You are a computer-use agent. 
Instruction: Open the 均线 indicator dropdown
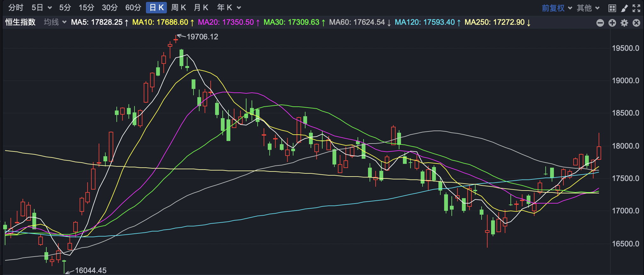(x=55, y=22)
